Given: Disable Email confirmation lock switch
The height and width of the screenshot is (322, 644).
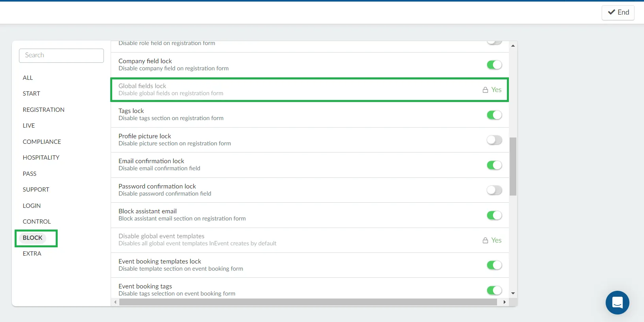Looking at the screenshot, I should 494,165.
